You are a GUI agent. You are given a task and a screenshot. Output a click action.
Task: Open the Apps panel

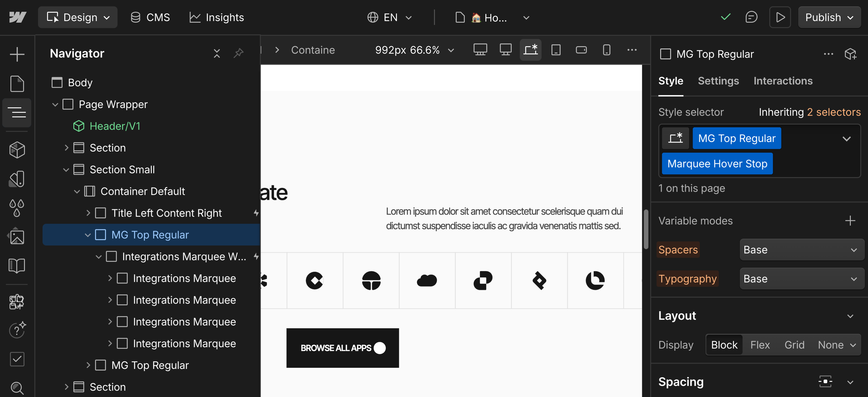[17, 302]
